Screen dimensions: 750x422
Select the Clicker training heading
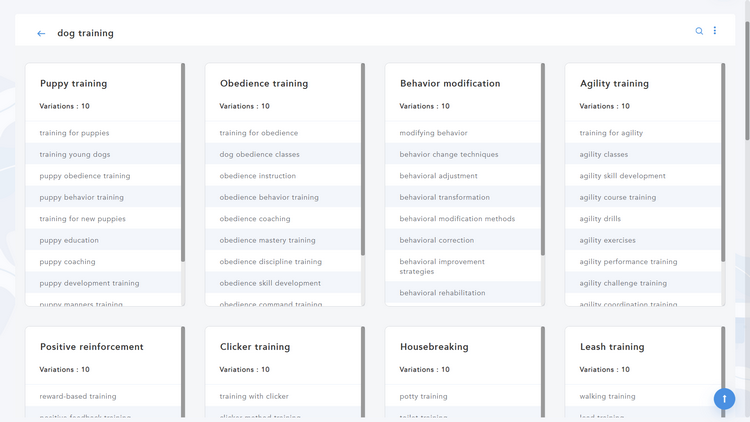click(x=255, y=346)
